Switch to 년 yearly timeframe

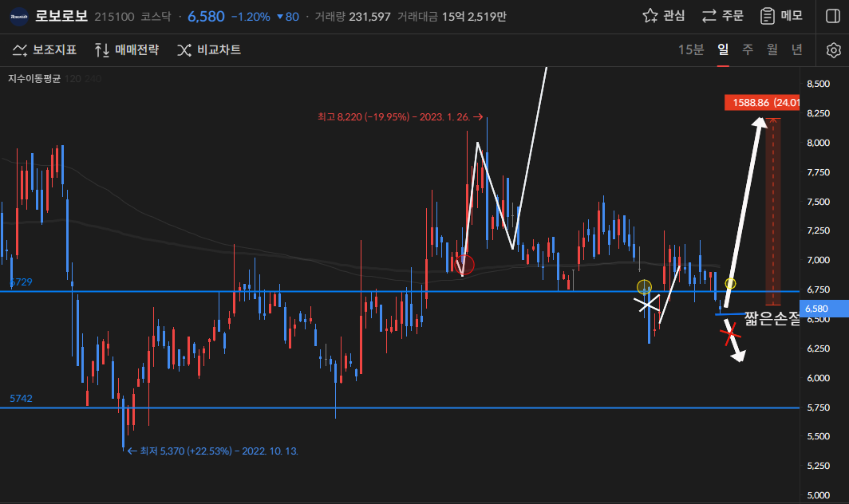[x=796, y=50]
